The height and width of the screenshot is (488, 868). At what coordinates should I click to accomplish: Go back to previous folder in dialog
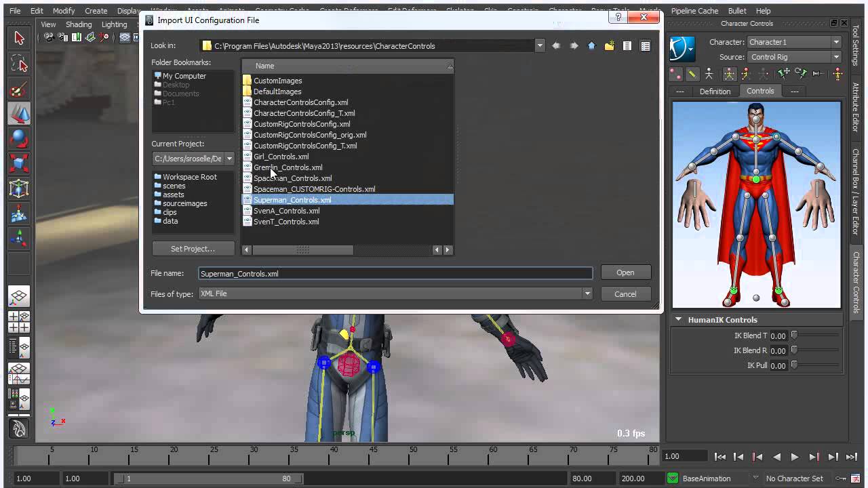(556, 46)
